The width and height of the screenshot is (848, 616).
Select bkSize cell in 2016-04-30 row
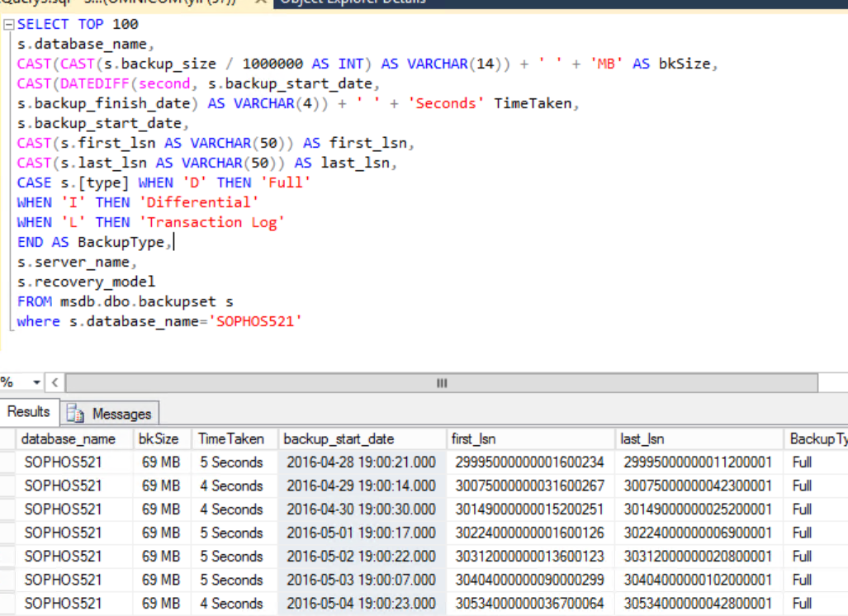[162, 509]
